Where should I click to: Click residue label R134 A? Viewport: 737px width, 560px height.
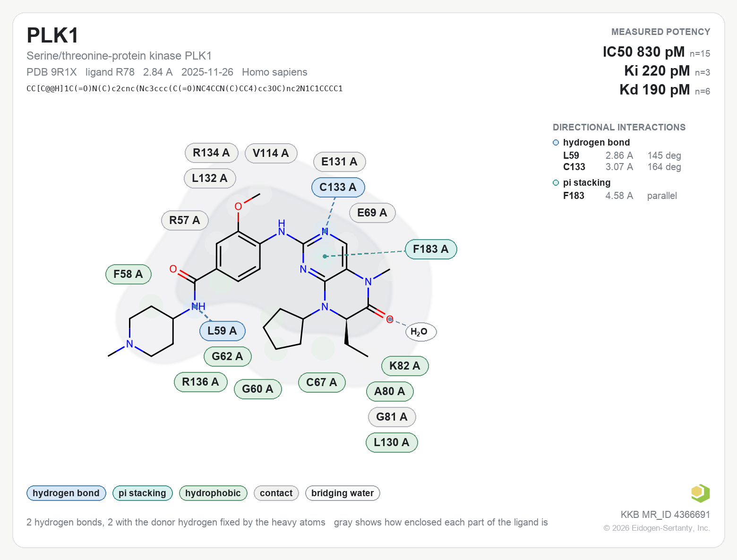click(211, 153)
